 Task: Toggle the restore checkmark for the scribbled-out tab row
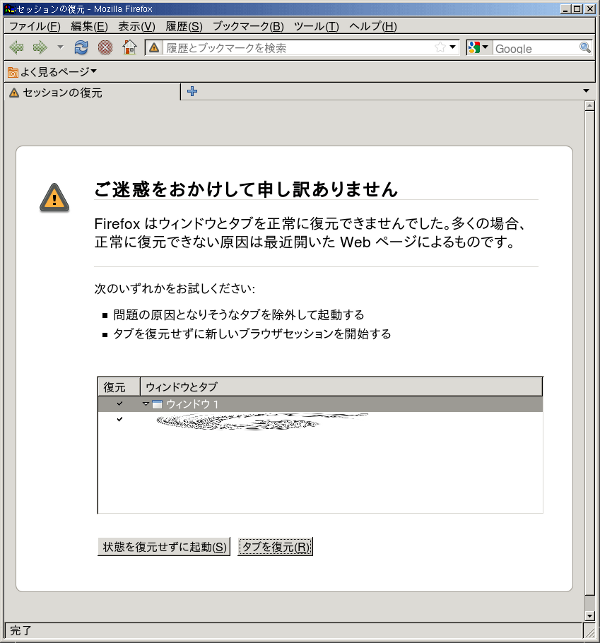click(119, 419)
